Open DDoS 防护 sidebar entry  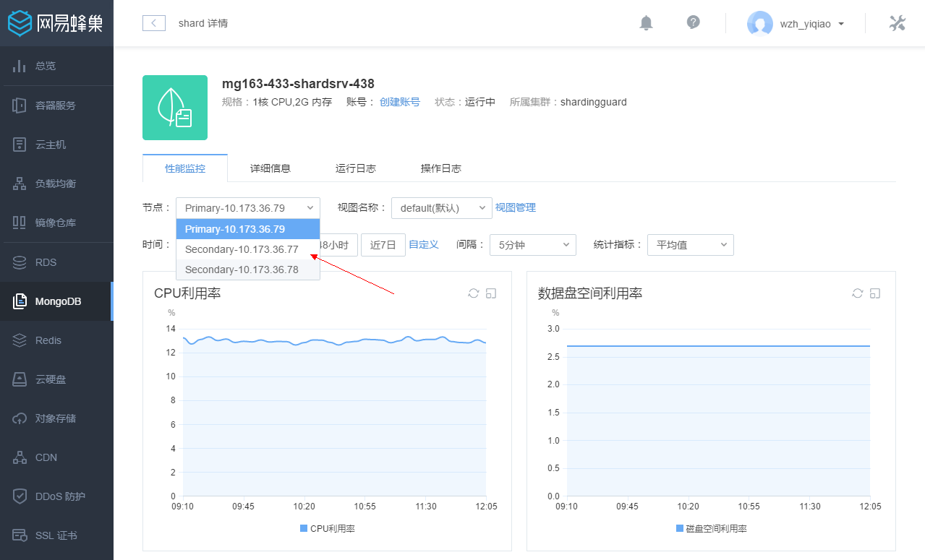tap(56, 496)
